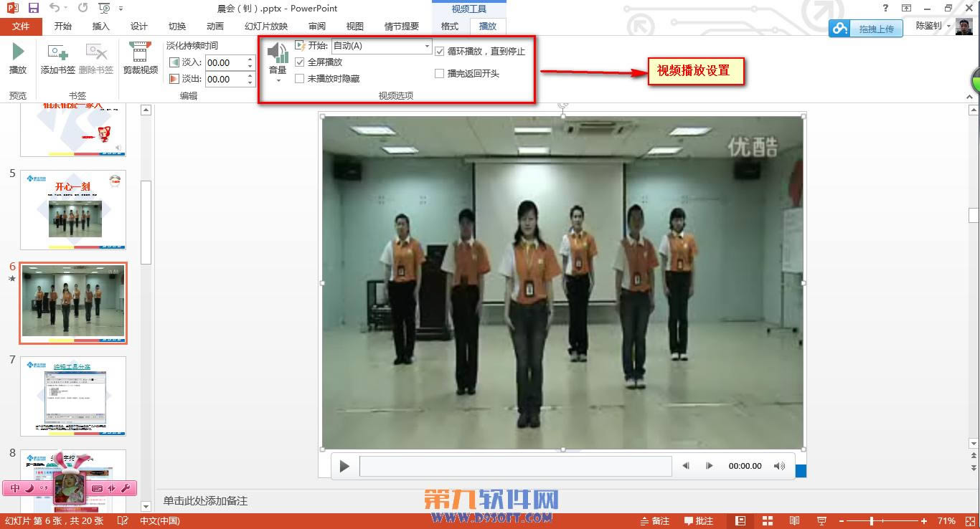Click the PowerPoint logo icon at top-left
Screen dimensions: 980x529
(x=12, y=8)
